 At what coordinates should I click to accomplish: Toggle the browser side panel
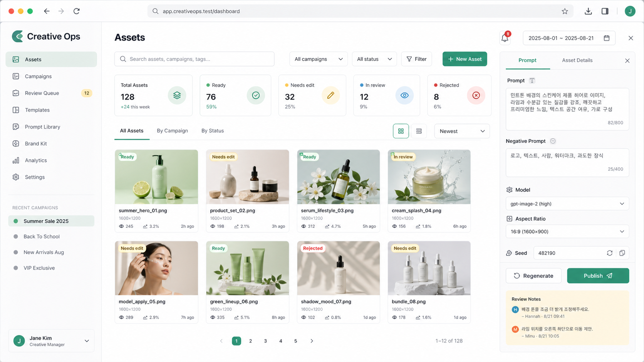pos(605,11)
